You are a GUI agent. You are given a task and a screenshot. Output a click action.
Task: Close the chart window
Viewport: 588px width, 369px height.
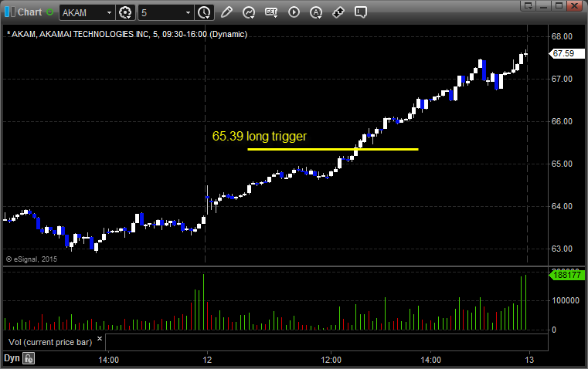[x=574, y=5]
